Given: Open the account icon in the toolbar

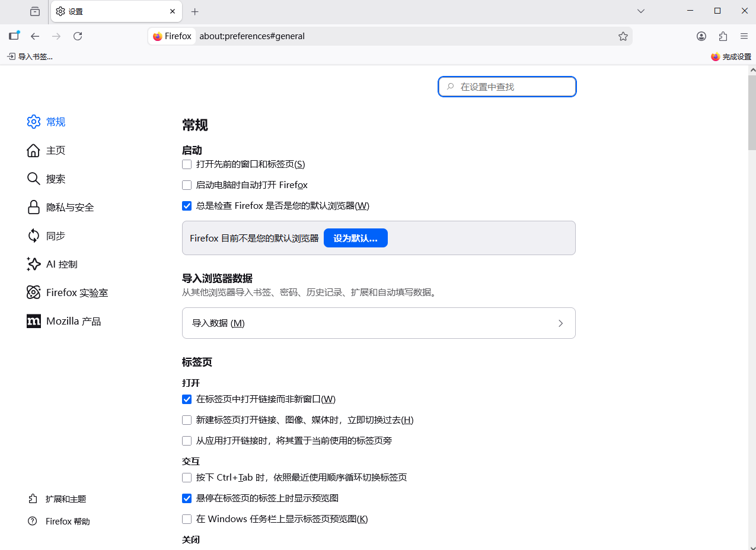Looking at the screenshot, I should point(701,36).
